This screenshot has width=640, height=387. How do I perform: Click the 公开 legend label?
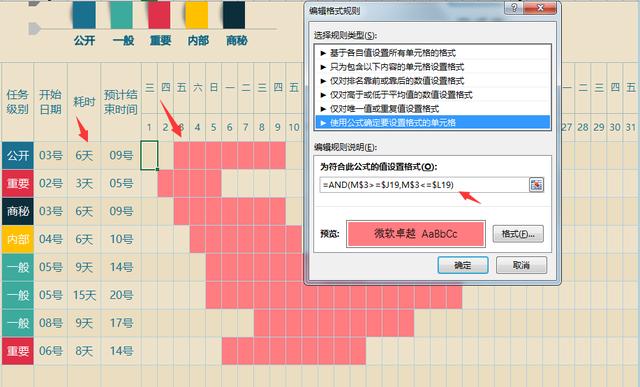click(84, 40)
